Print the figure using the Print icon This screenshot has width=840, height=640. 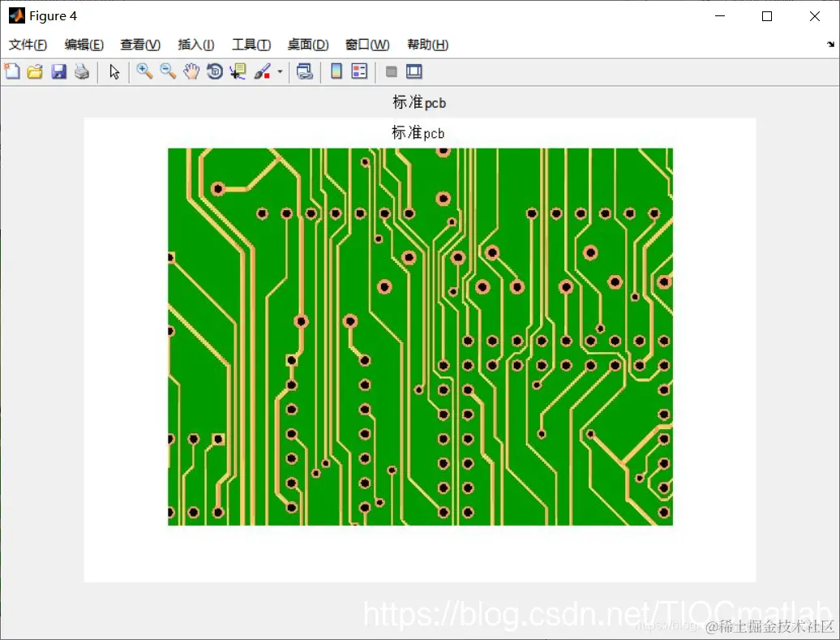(x=82, y=71)
